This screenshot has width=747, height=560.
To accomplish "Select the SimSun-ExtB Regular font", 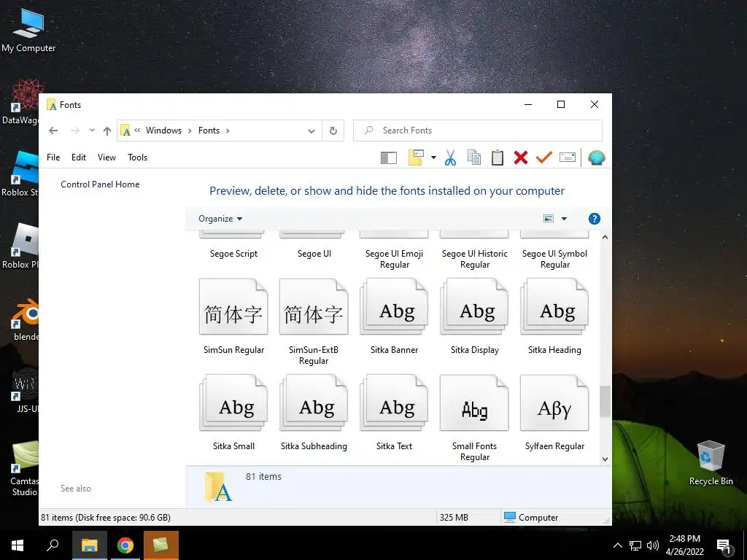I will (314, 322).
